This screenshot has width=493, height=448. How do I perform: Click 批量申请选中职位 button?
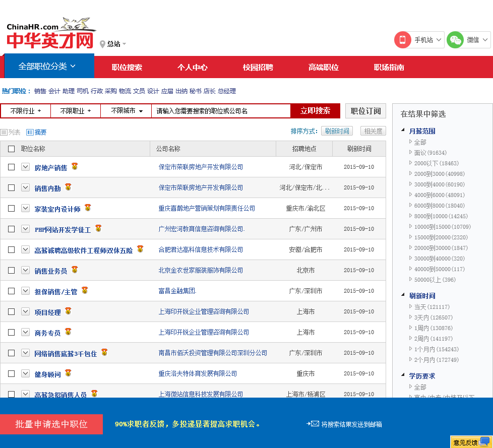[51, 424]
